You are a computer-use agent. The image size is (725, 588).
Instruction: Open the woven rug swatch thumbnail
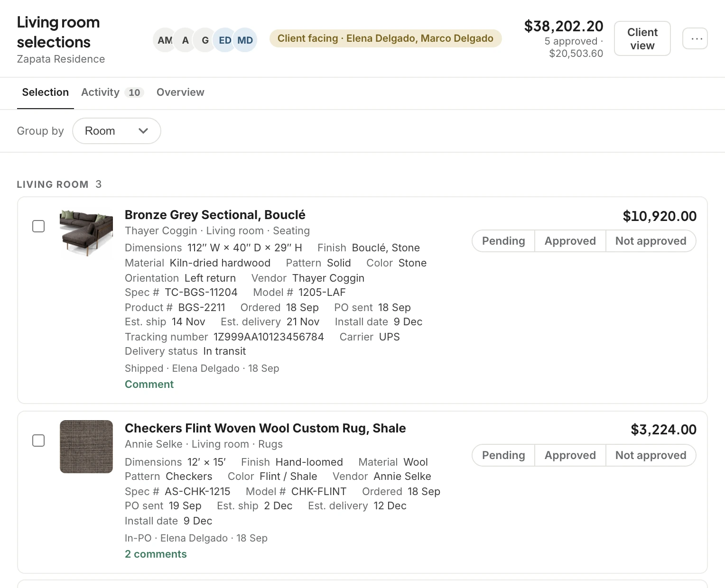pyautogui.click(x=86, y=447)
